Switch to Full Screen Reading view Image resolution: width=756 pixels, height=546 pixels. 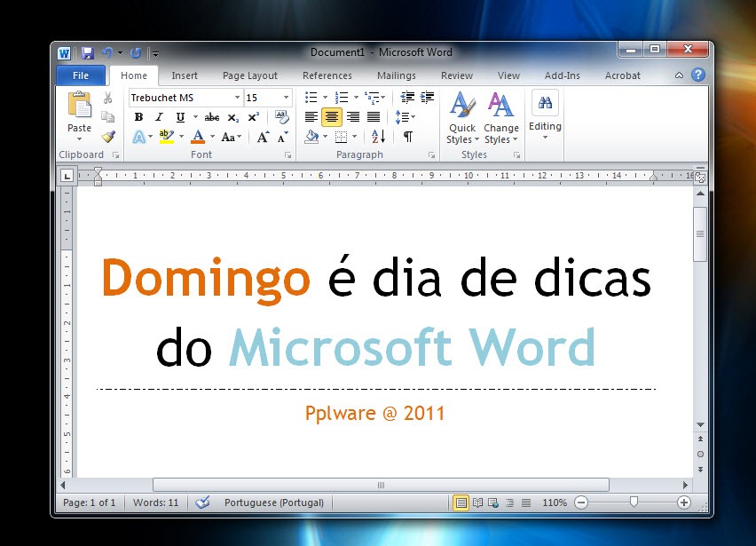point(477,502)
